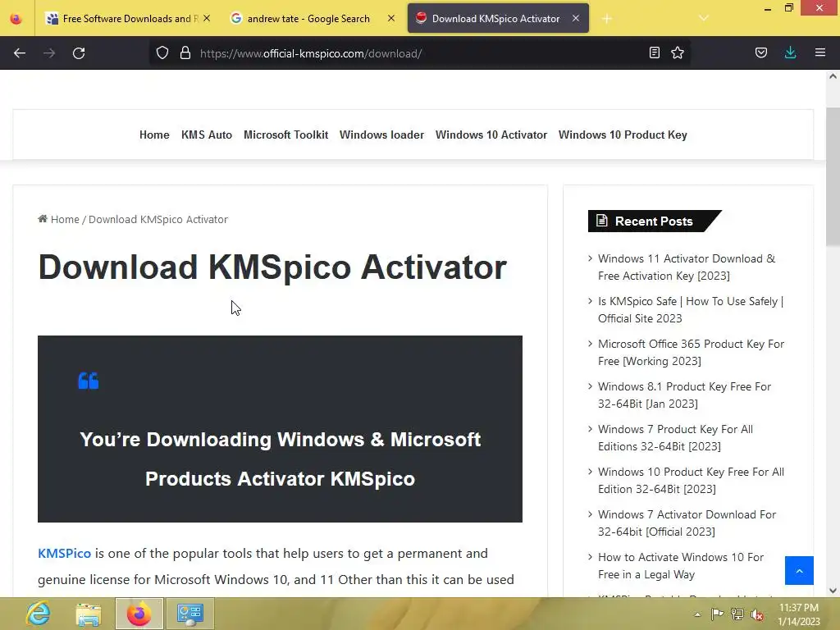Click the Recent Posts document icon
This screenshot has width=840, height=630.
tap(602, 221)
